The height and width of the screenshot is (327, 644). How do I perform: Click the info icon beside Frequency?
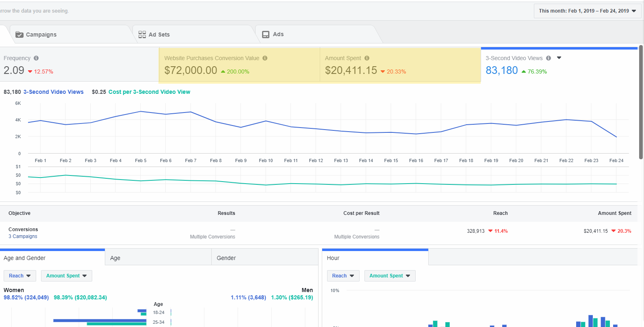[x=36, y=58]
